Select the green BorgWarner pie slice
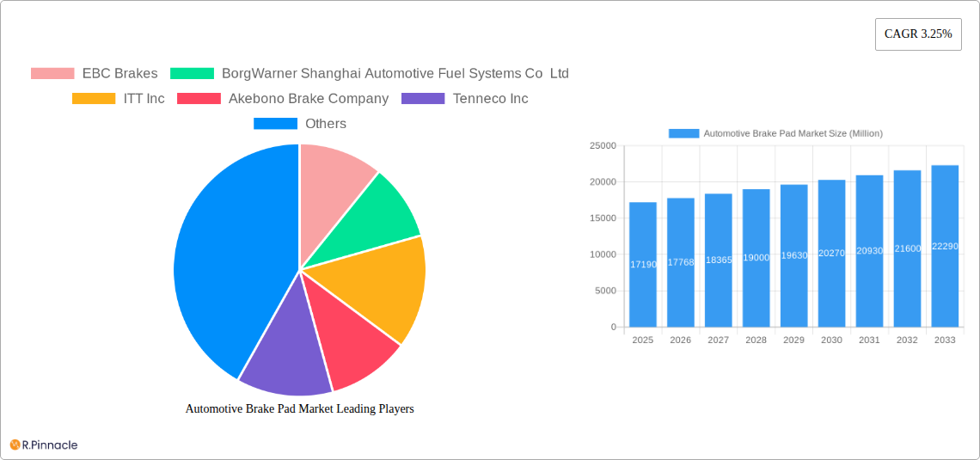The height and width of the screenshot is (460, 980). (375, 225)
